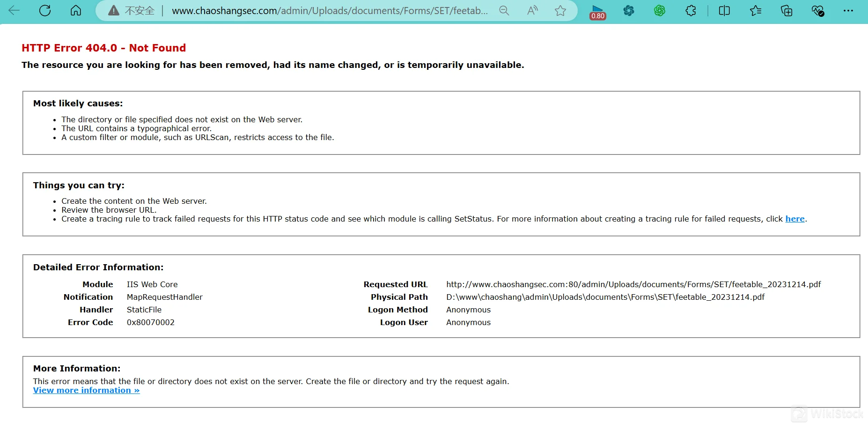Go back using the browser back arrow
This screenshot has height=430, width=868.
coord(14,10)
